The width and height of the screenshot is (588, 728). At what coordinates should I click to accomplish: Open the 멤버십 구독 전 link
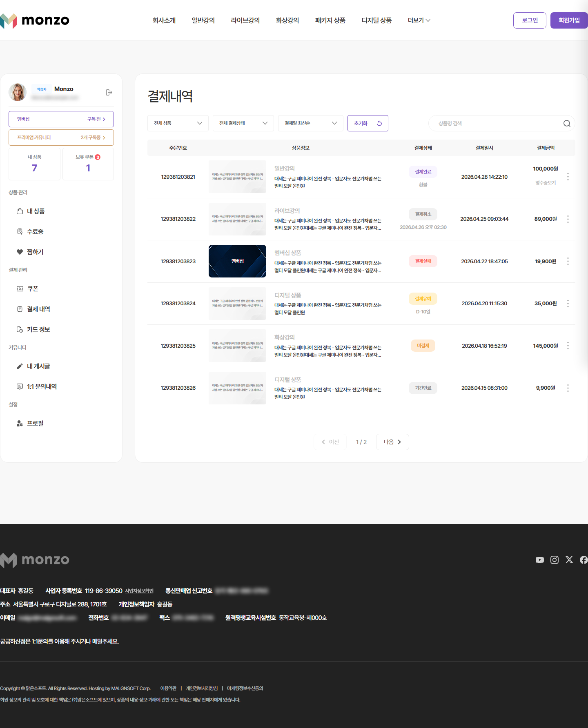pos(61,119)
